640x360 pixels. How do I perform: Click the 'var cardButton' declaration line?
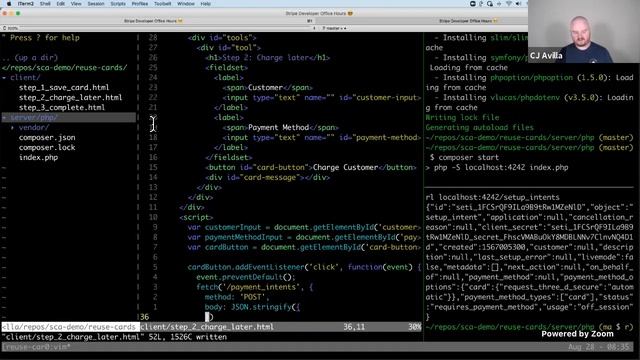tap(304, 247)
